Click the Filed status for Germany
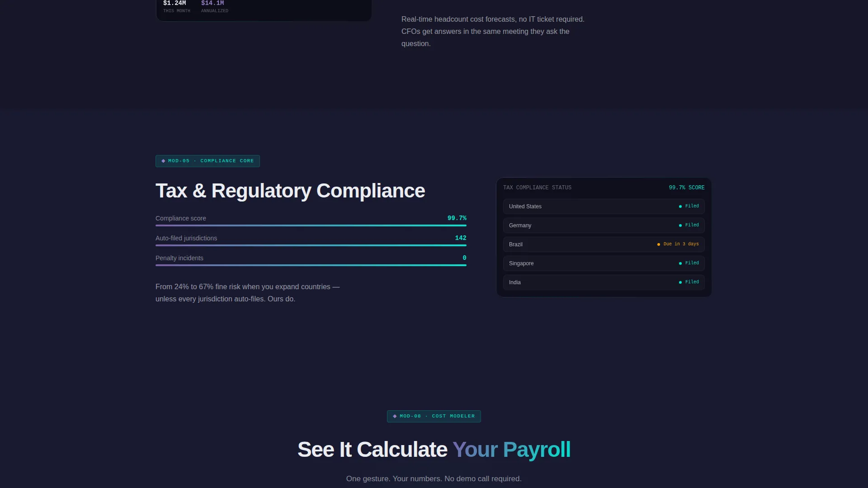868x488 pixels. [692, 225]
